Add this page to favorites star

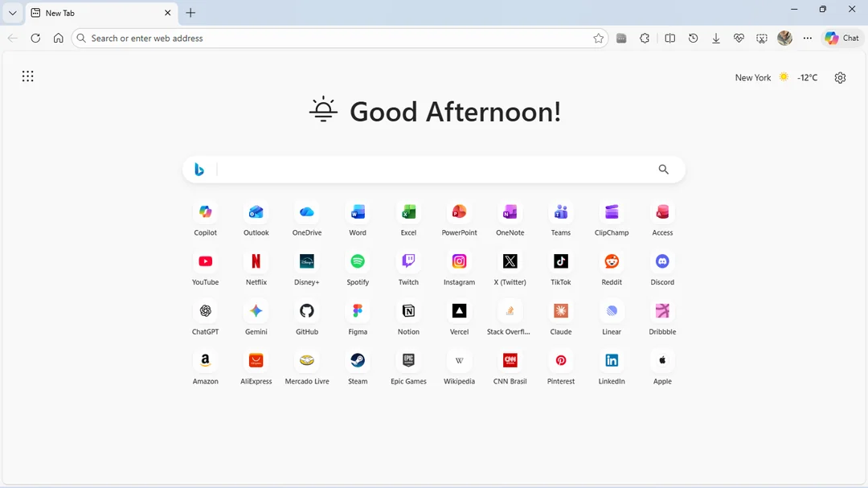coord(599,39)
